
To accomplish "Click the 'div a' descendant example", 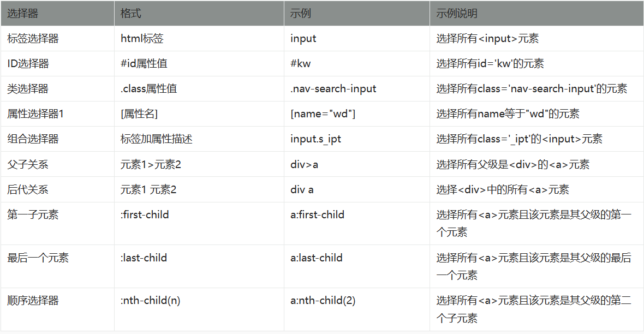I will coord(302,189).
